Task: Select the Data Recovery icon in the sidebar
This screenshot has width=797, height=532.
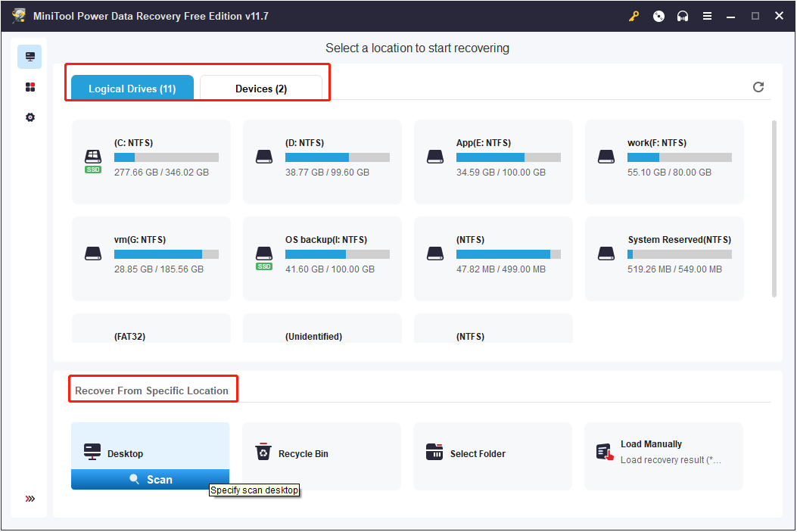Action: 30,56
